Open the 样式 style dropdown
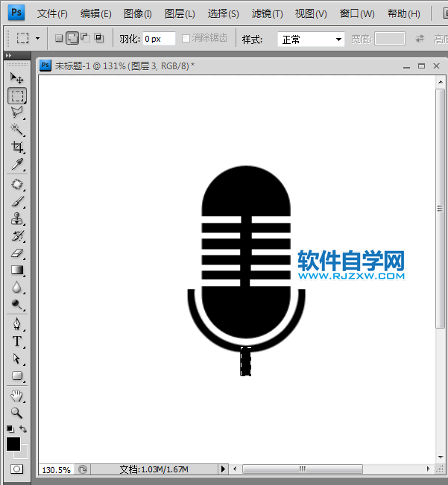Viewport: 448px width, 485px height. [x=312, y=39]
